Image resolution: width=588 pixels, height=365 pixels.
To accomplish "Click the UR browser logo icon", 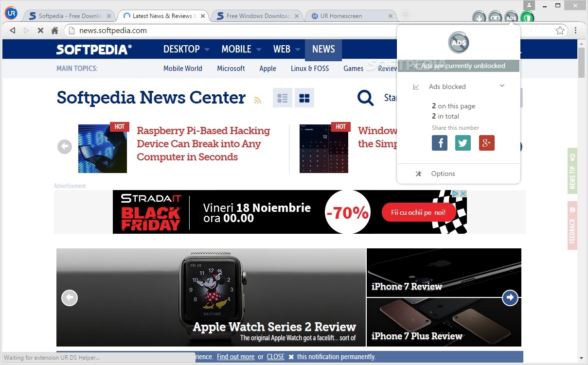I will pyautogui.click(x=11, y=13).
